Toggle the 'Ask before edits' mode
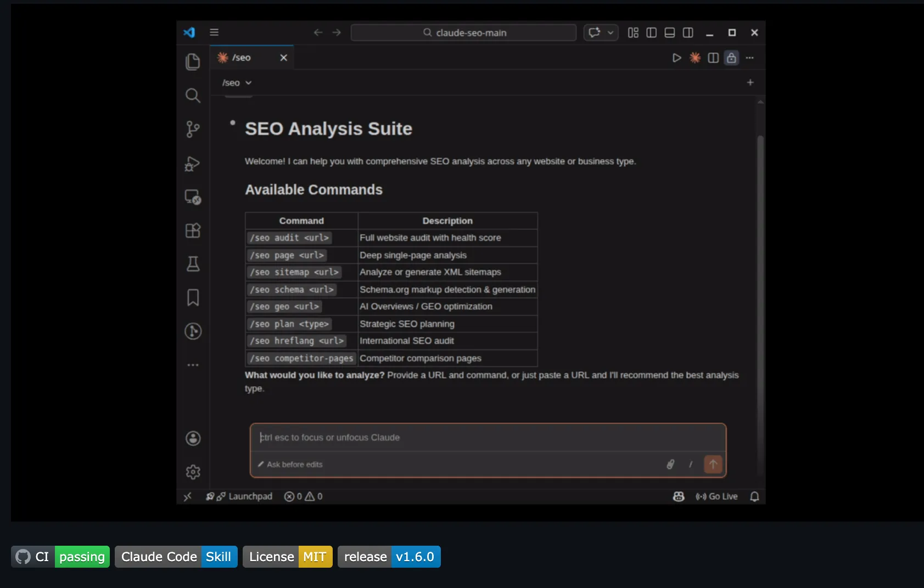The height and width of the screenshot is (588, 924). tap(290, 464)
